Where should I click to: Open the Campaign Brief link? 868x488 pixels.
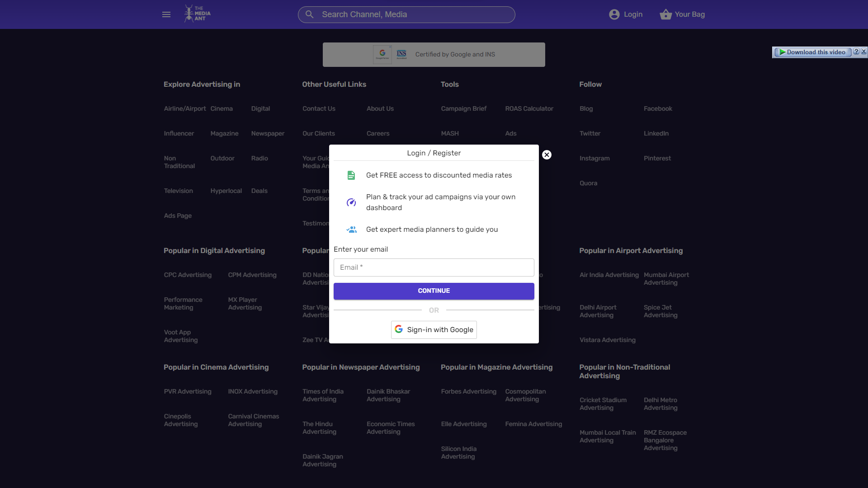463,109
